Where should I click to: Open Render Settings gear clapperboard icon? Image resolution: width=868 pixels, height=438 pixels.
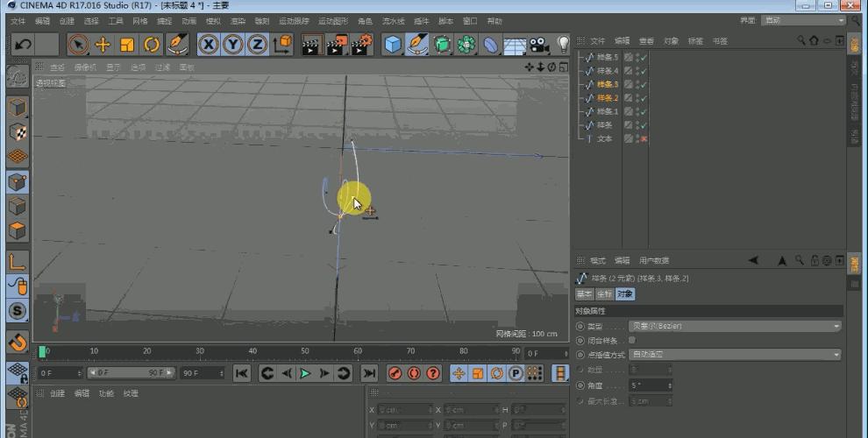(x=361, y=45)
